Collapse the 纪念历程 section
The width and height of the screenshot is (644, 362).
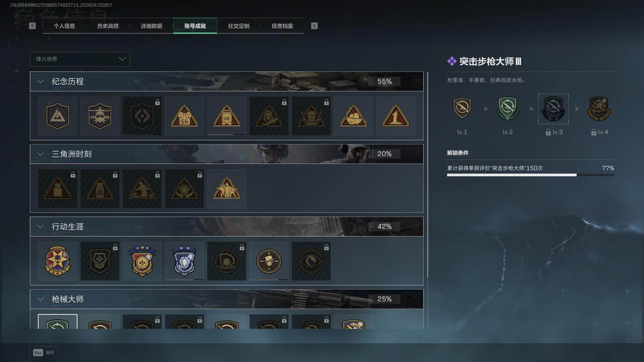coord(40,81)
